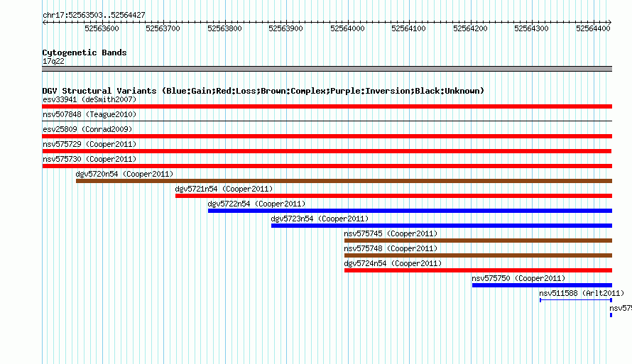Select the red nsv575730 bar

[x=327, y=166]
